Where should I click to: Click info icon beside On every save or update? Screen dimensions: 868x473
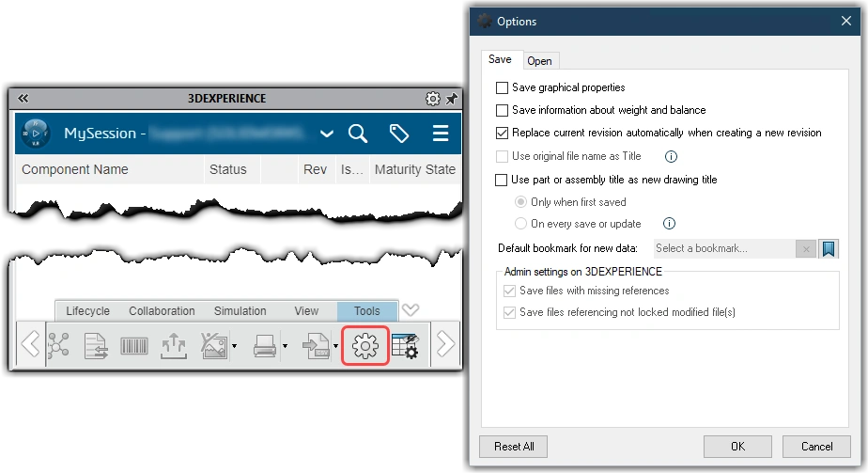pos(669,224)
